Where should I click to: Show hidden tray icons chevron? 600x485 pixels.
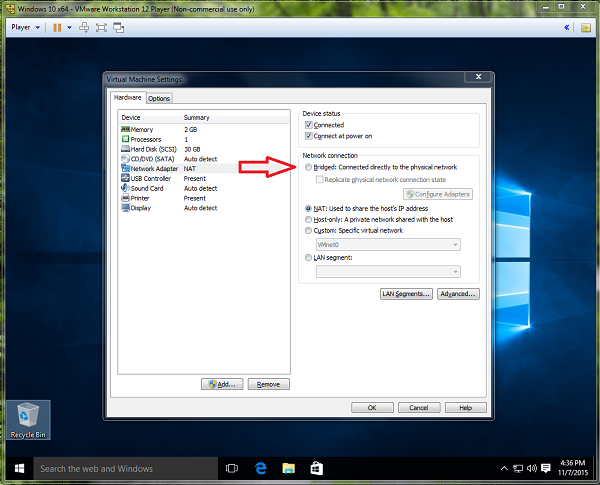point(504,469)
